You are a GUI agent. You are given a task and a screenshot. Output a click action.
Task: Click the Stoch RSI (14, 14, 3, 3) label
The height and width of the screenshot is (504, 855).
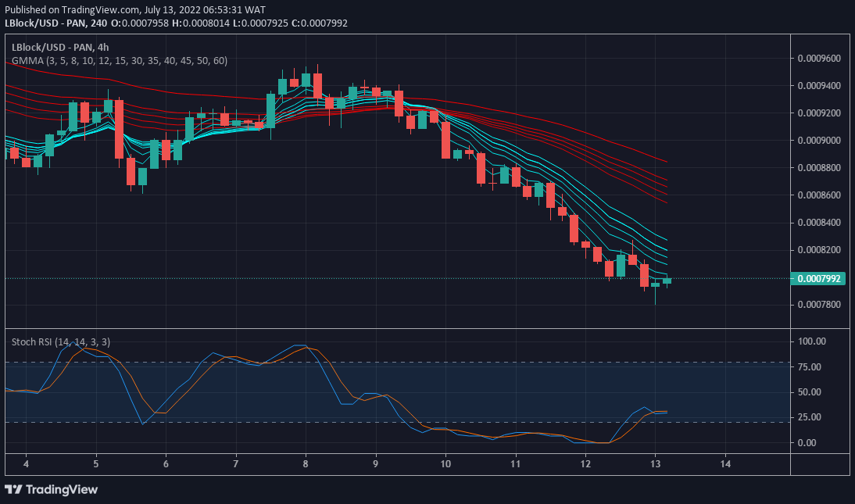[60, 342]
